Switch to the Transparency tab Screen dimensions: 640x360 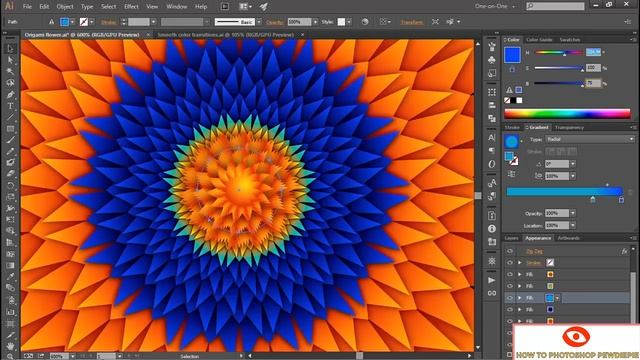tap(569, 128)
